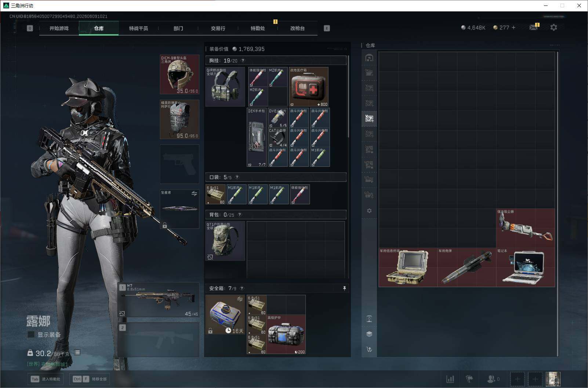Open the flags icon in bottom bar

click(x=469, y=379)
